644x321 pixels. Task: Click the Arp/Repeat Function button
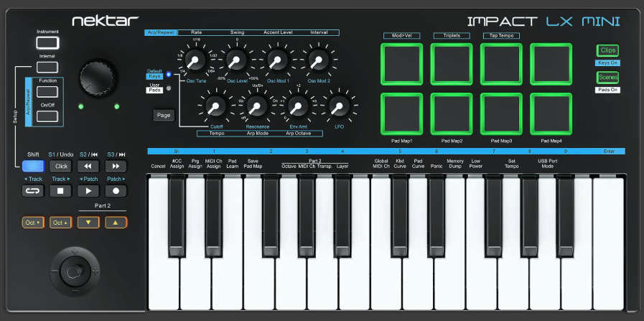[47, 92]
